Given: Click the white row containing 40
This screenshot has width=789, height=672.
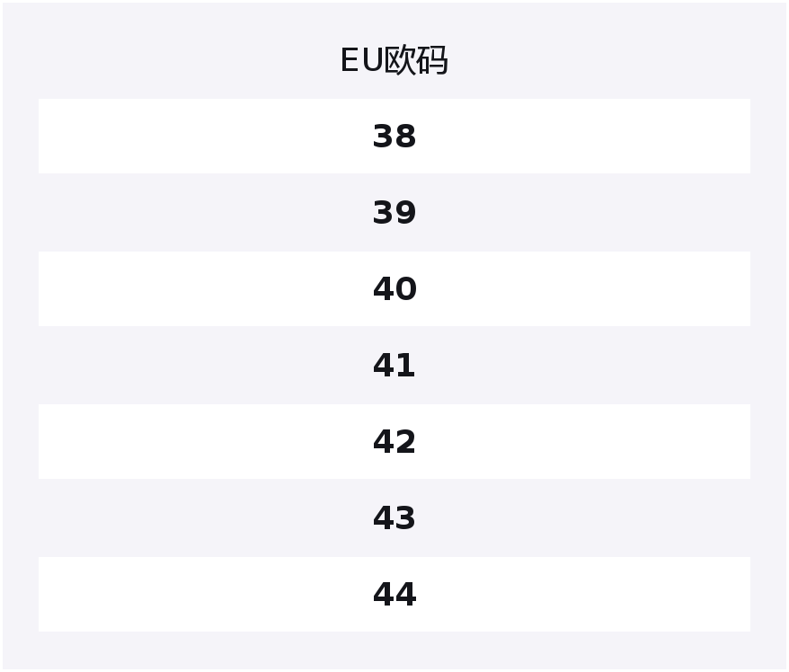Looking at the screenshot, I should 394,289.
